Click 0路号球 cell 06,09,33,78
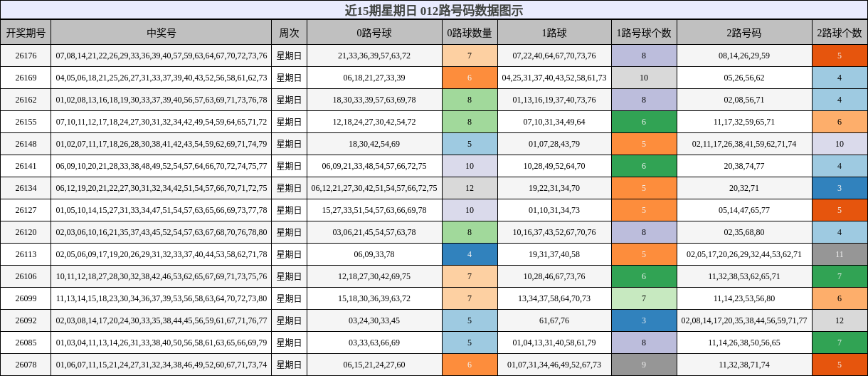 (x=374, y=254)
